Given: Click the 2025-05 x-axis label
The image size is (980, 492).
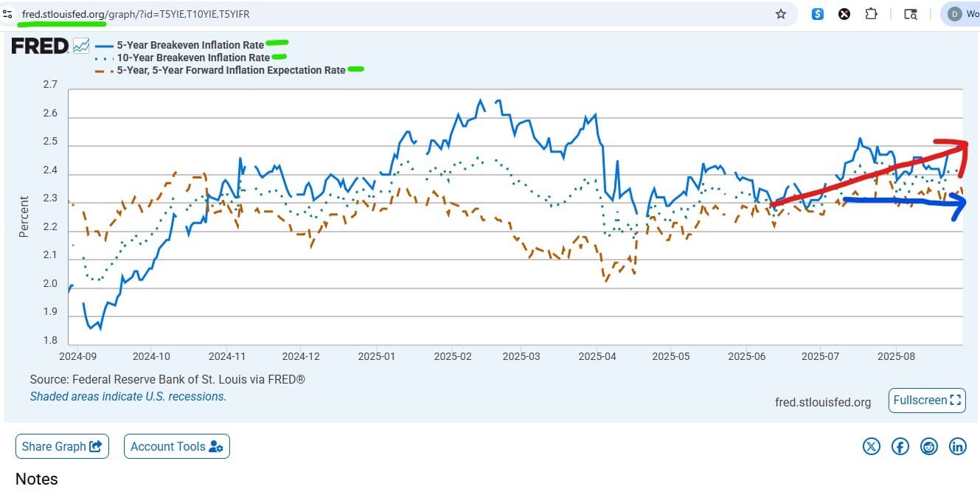Looking at the screenshot, I should click(672, 356).
